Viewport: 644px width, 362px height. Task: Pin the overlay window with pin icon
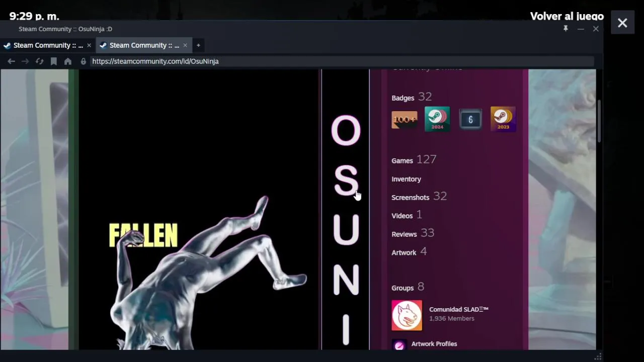[566, 29]
